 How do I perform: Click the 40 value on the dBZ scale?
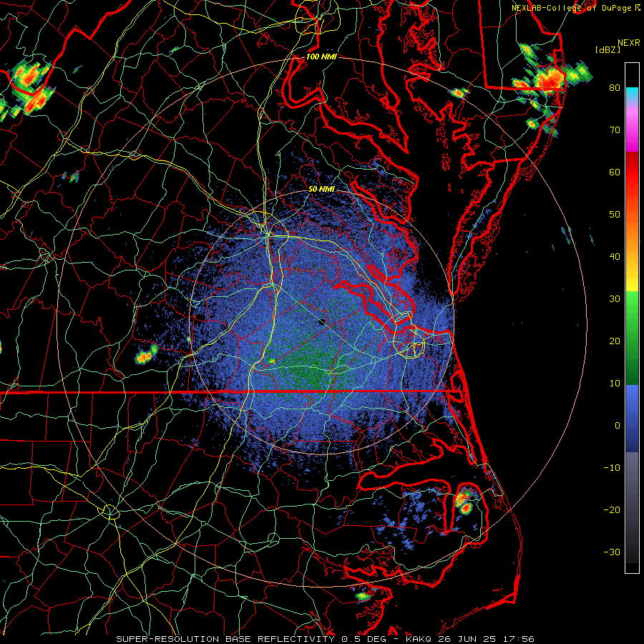pyautogui.click(x=615, y=257)
